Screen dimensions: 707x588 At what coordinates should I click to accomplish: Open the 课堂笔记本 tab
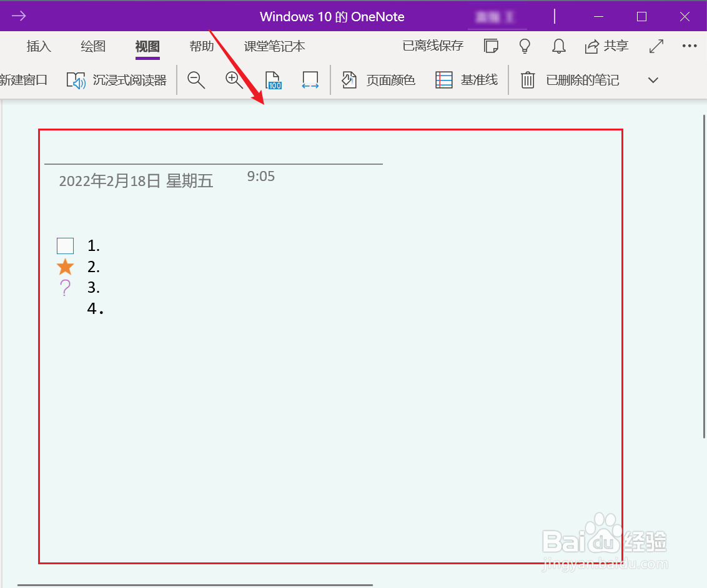275,46
